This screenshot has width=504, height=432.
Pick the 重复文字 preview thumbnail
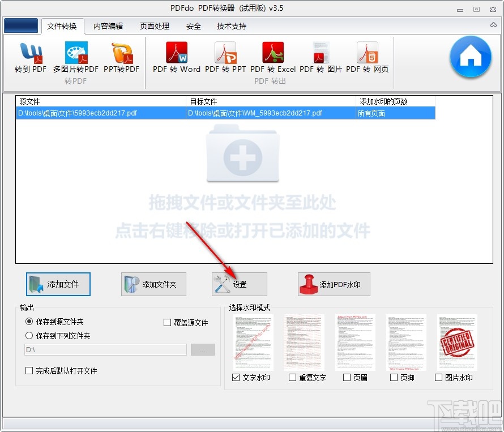[304, 343]
